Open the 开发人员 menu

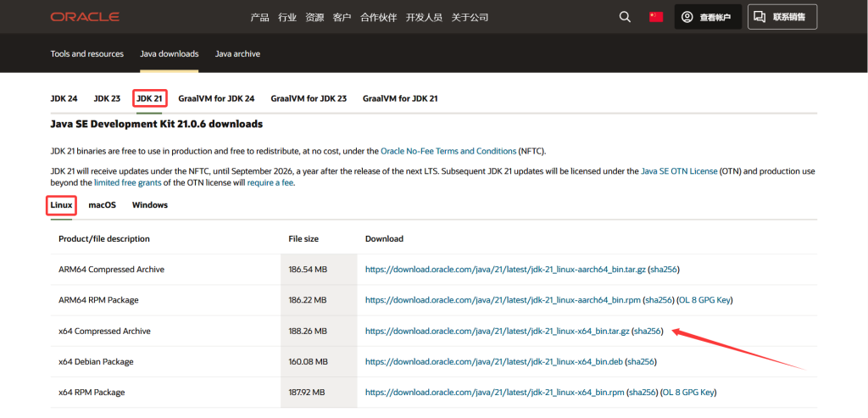click(x=424, y=17)
